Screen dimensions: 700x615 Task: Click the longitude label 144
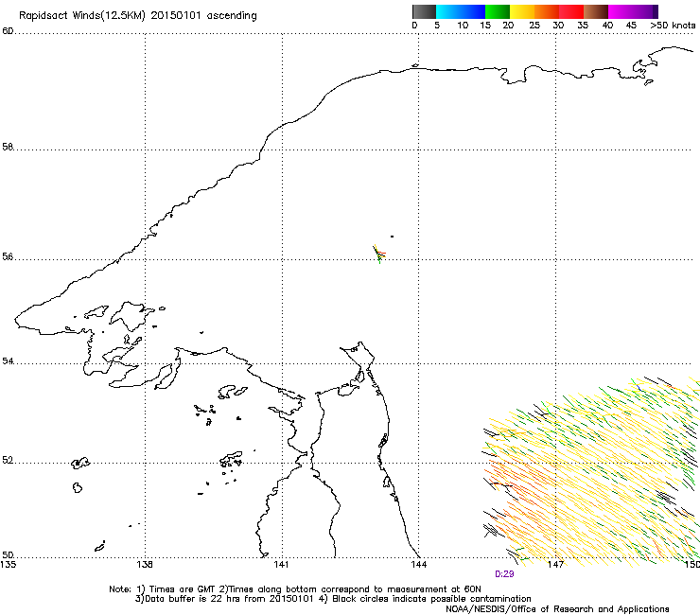pyautogui.click(x=418, y=564)
